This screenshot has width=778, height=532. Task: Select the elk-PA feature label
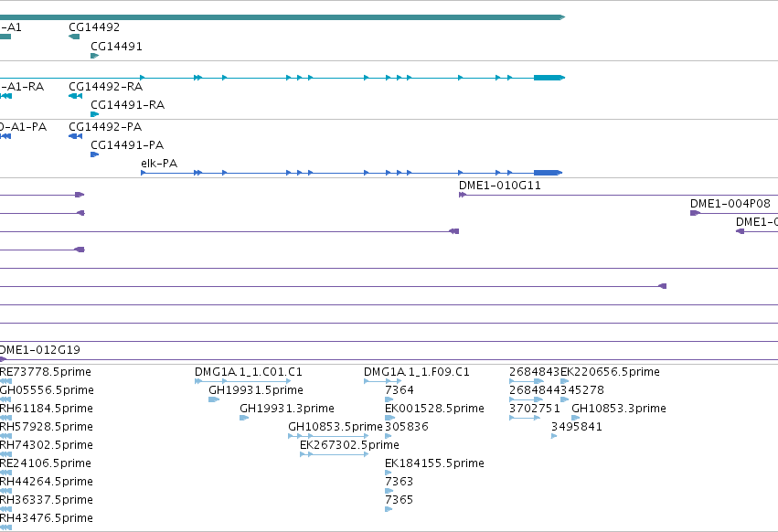(x=159, y=164)
